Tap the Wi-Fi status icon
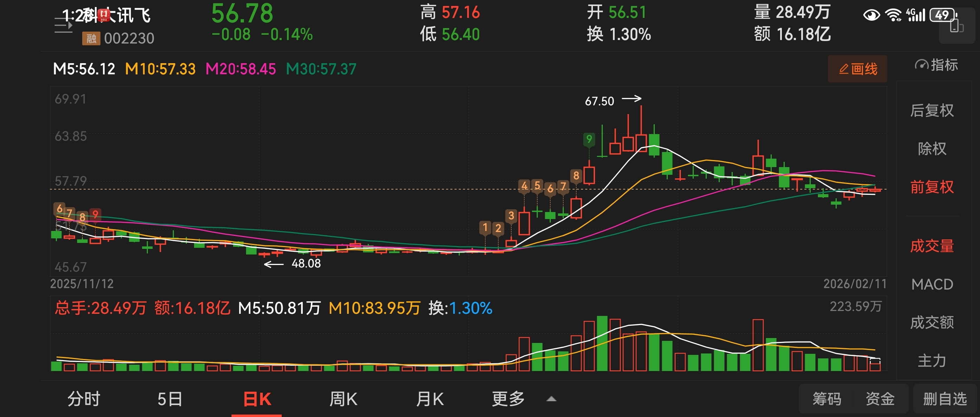The width and height of the screenshot is (980, 417). (x=893, y=15)
